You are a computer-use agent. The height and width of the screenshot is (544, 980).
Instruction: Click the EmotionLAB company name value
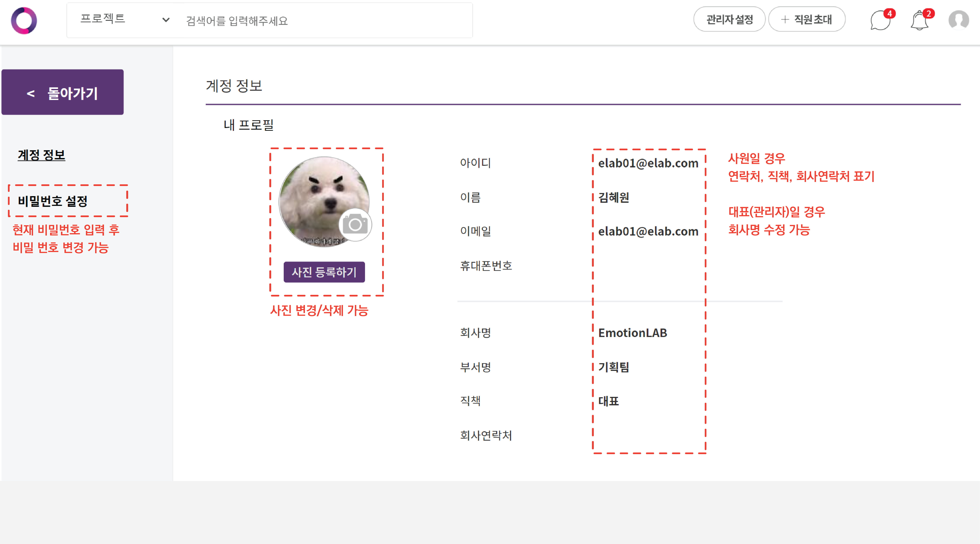[632, 333]
